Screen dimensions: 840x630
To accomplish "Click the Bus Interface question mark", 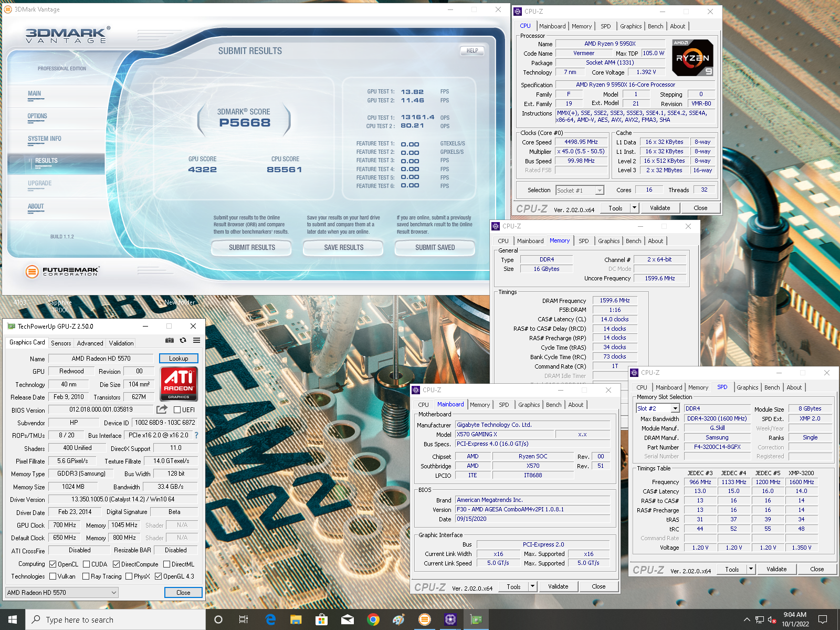I will [x=196, y=435].
